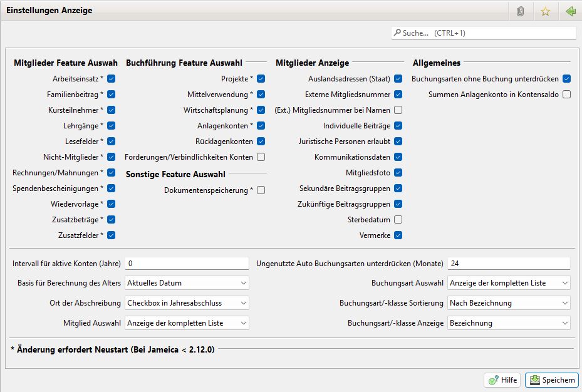
Task: Click the Hilfe button
Action: pos(502,380)
